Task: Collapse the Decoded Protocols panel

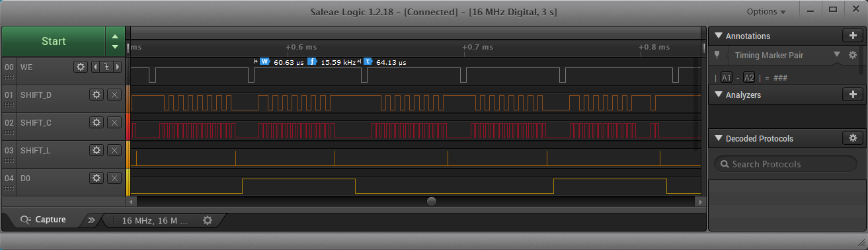Action: (x=718, y=138)
